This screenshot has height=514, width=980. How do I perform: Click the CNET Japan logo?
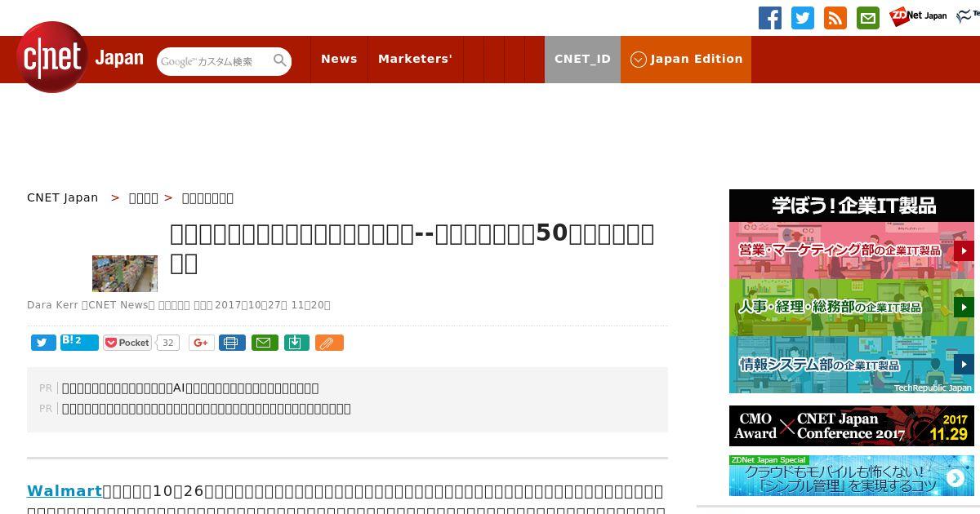pos(79,58)
